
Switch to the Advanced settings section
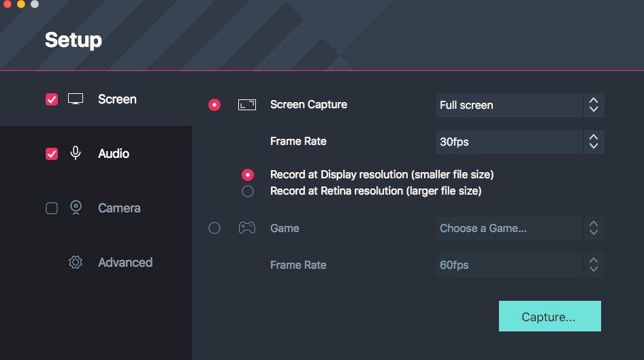125,263
